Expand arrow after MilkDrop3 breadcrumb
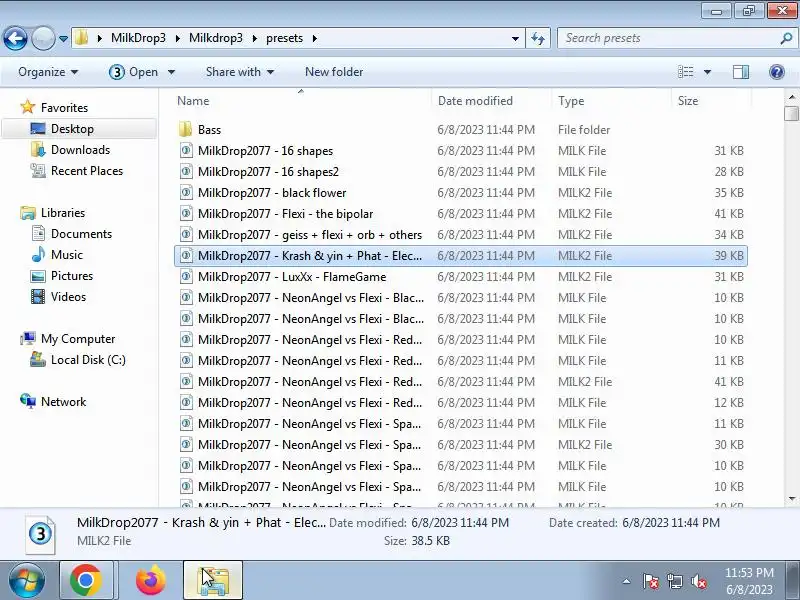 (x=178, y=38)
